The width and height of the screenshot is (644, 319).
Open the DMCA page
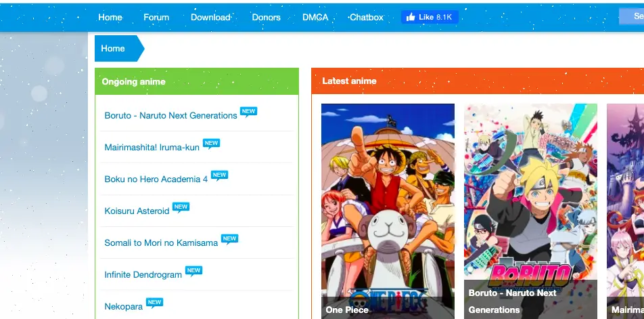pyautogui.click(x=315, y=17)
